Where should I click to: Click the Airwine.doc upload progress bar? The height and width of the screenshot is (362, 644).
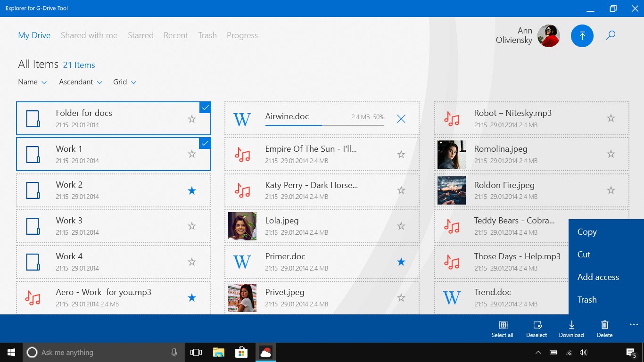pyautogui.click(x=324, y=125)
